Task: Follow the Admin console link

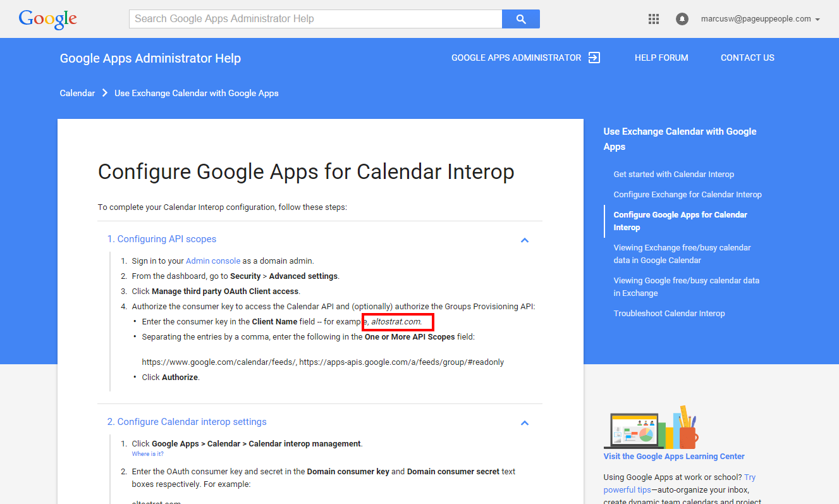Action: coord(213,261)
